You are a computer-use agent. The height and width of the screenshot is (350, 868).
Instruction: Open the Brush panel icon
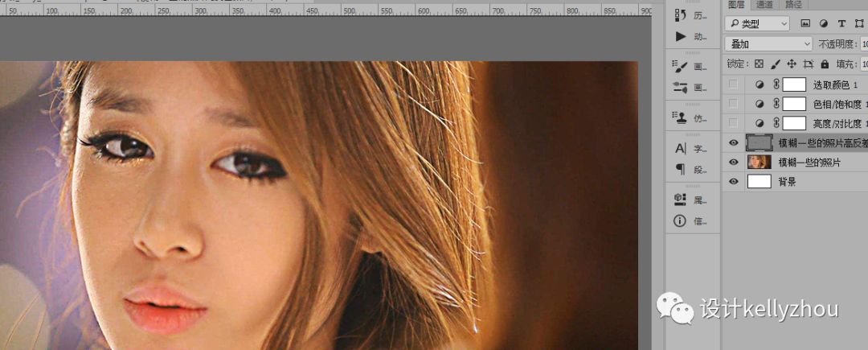(x=681, y=67)
